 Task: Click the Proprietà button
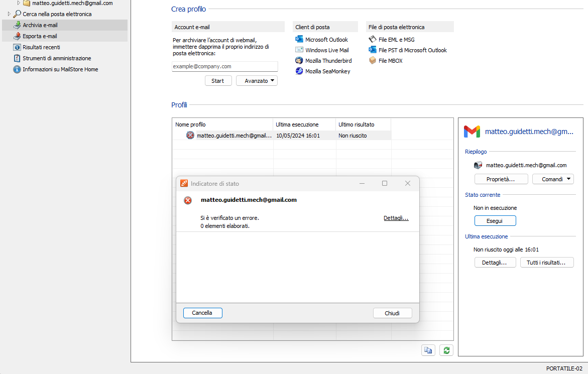click(x=501, y=179)
